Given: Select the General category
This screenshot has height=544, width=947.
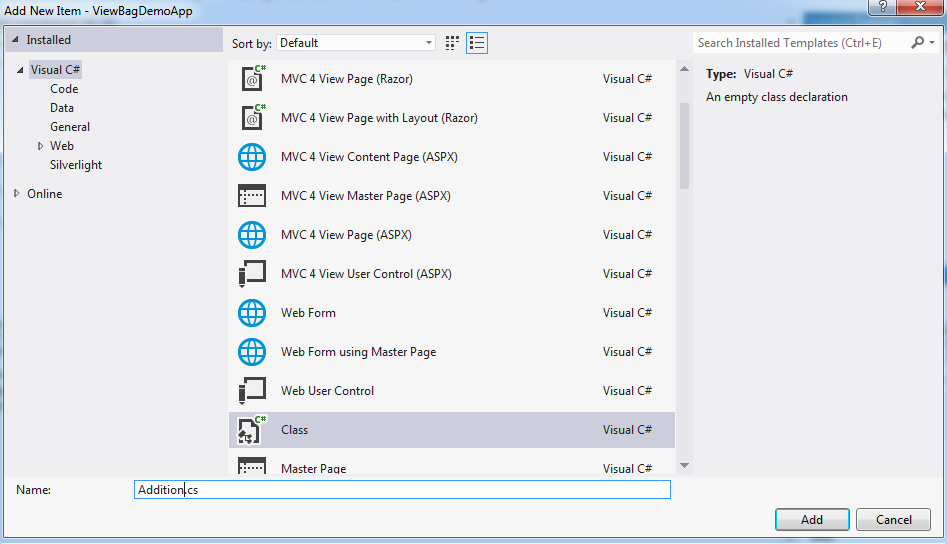Looking at the screenshot, I should click(x=70, y=127).
